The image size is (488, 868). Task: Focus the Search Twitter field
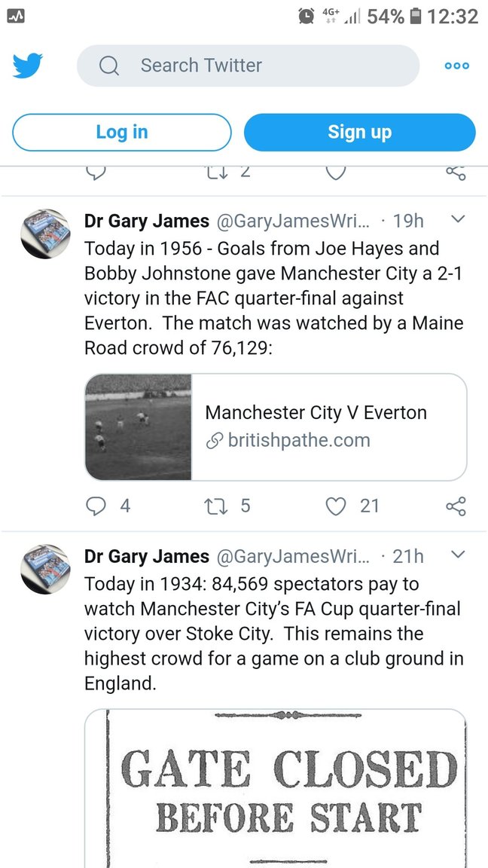tap(248, 66)
